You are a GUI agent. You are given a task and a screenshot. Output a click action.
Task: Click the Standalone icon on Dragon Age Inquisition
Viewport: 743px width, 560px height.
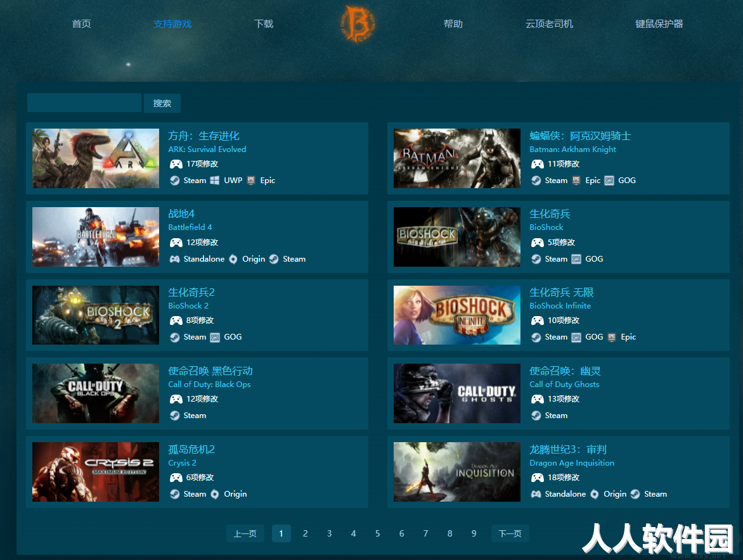click(536, 494)
